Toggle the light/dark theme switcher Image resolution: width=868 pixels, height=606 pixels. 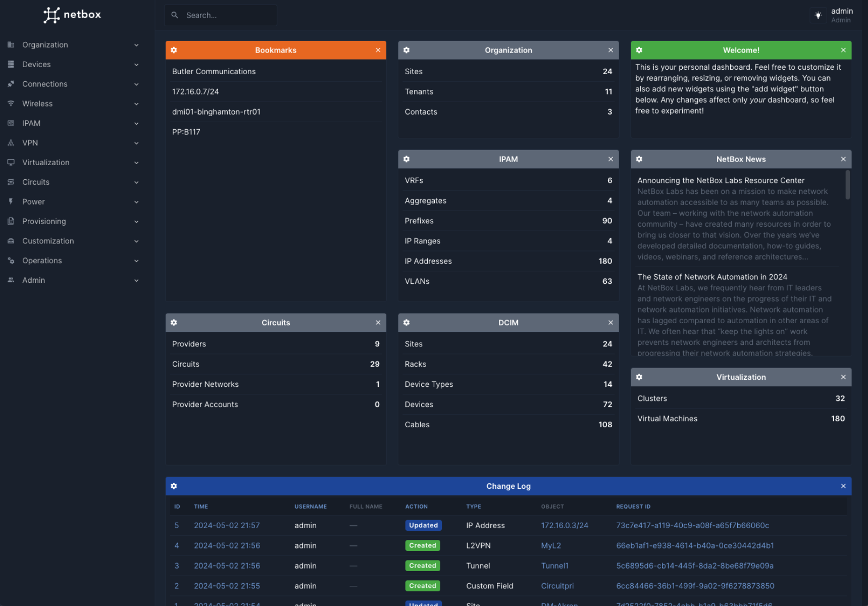click(x=818, y=15)
